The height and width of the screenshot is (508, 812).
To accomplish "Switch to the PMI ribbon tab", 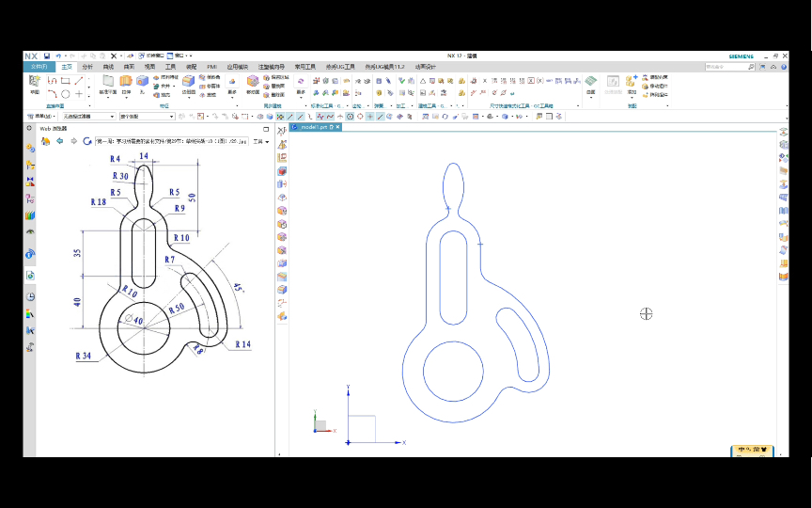I will coord(211,67).
